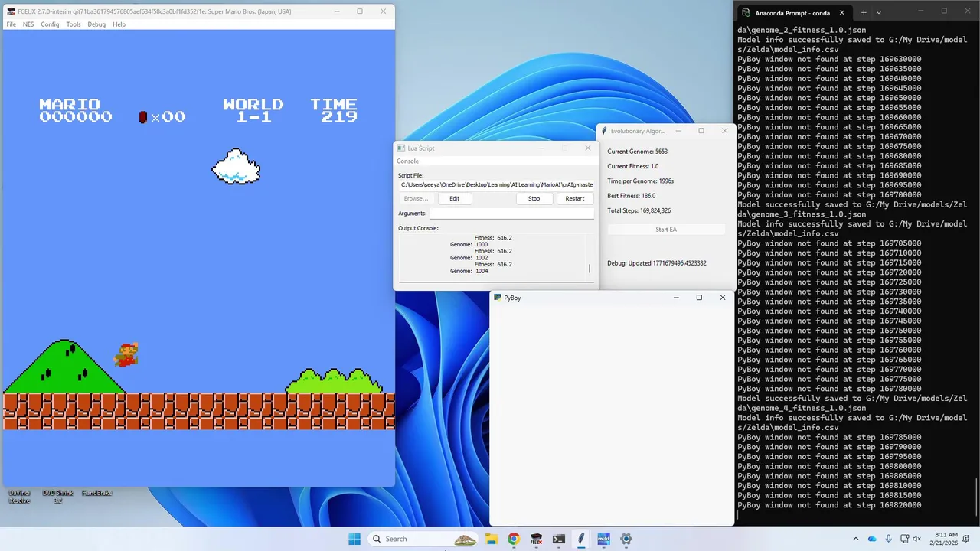Click the taskbar Search box

pyautogui.click(x=423, y=539)
